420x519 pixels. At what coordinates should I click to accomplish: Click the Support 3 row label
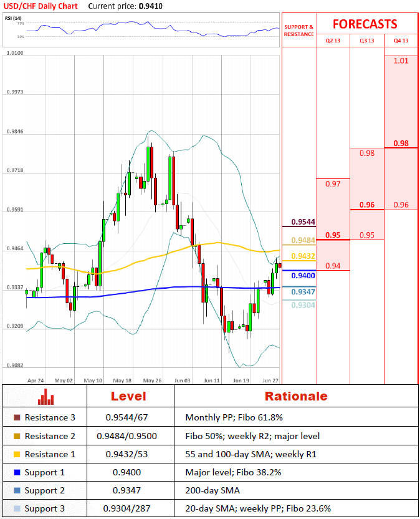(45, 508)
